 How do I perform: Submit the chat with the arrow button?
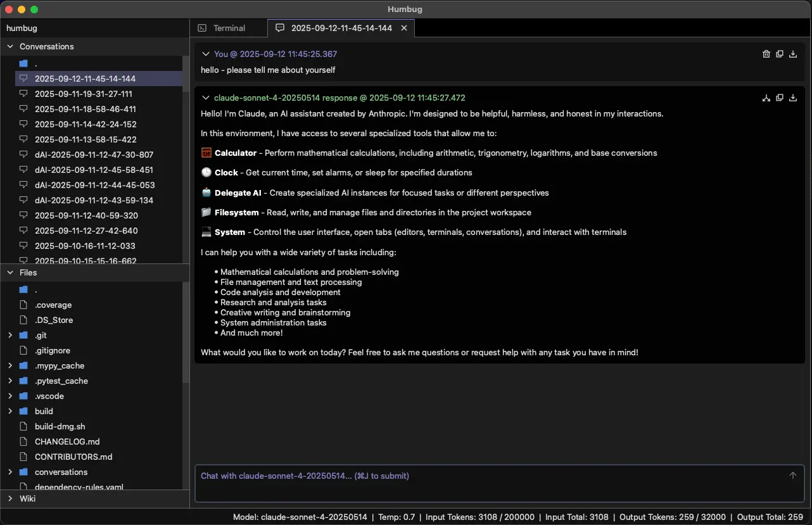click(792, 475)
